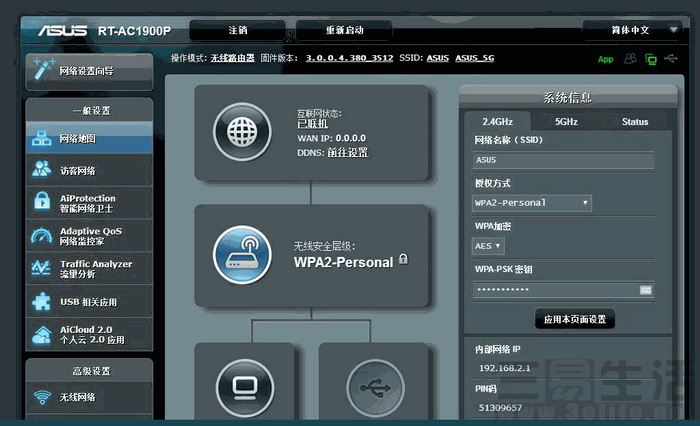Screen dimensions: 700x426
Task: Click the 网络设置向导 button
Action: [x=89, y=71]
